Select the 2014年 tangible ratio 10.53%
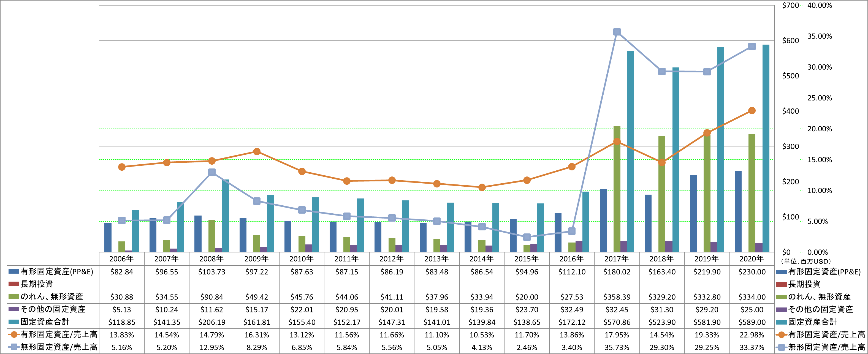This screenshot has height=354, width=868. (482, 335)
